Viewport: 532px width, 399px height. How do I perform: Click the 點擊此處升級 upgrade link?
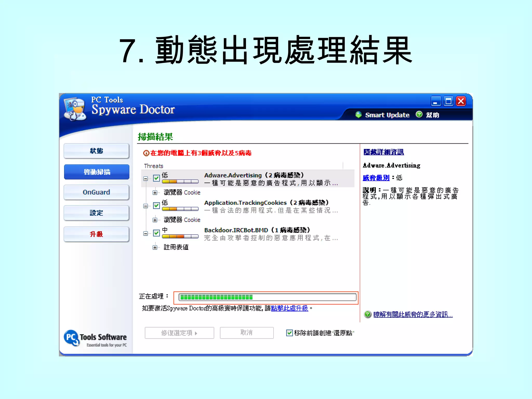(289, 308)
